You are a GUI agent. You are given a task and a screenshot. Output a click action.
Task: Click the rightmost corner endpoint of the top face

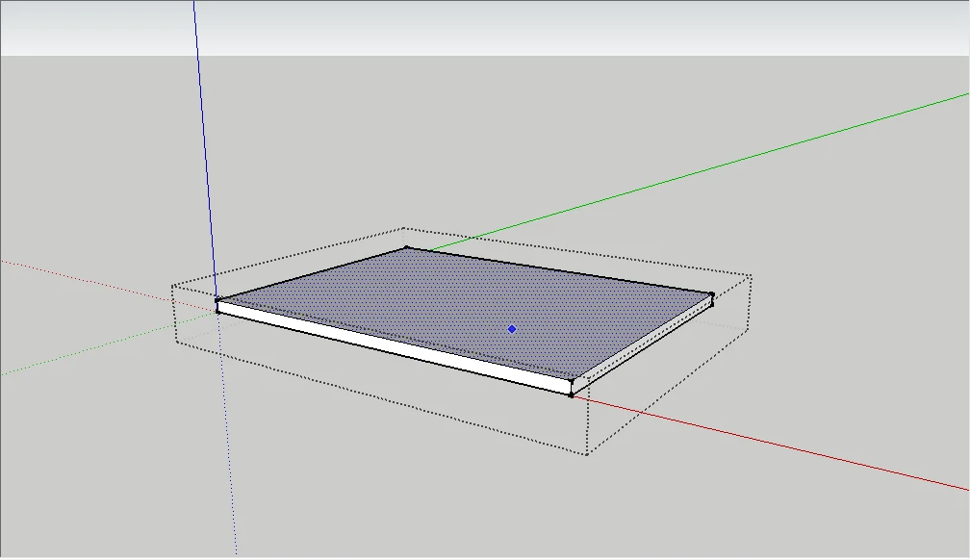coord(712,295)
